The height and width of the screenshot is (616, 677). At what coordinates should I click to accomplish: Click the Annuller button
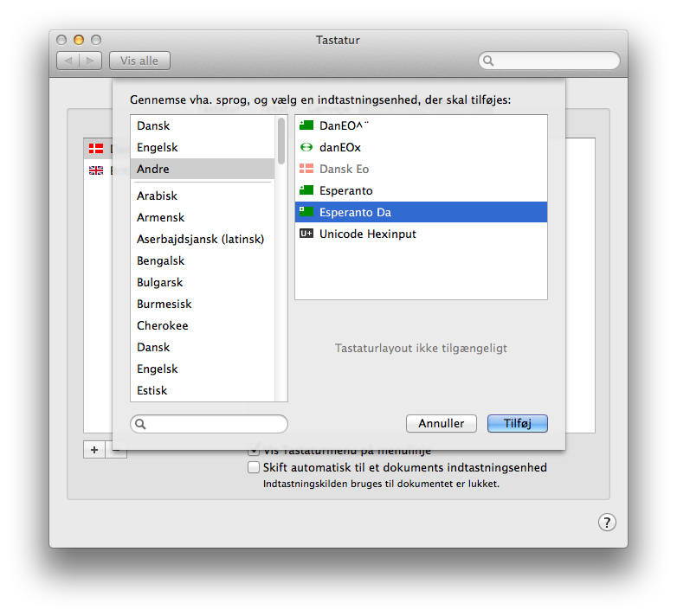click(442, 423)
